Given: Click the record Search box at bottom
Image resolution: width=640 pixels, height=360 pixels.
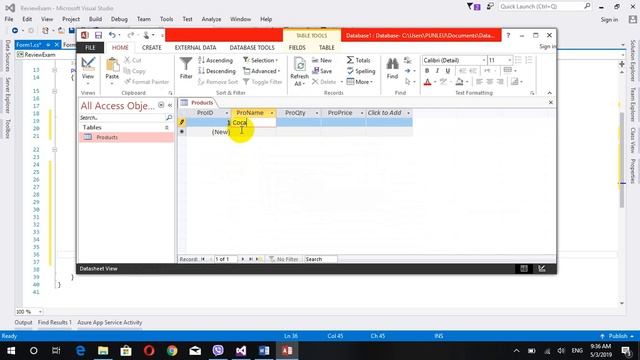Looking at the screenshot, I should pyautogui.click(x=320, y=259).
